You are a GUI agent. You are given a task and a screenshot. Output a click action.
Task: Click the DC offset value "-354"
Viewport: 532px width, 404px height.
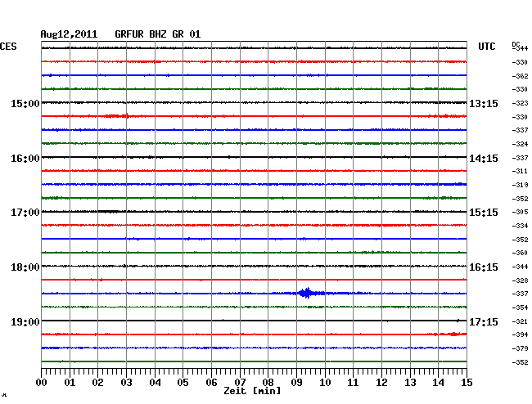point(520,307)
